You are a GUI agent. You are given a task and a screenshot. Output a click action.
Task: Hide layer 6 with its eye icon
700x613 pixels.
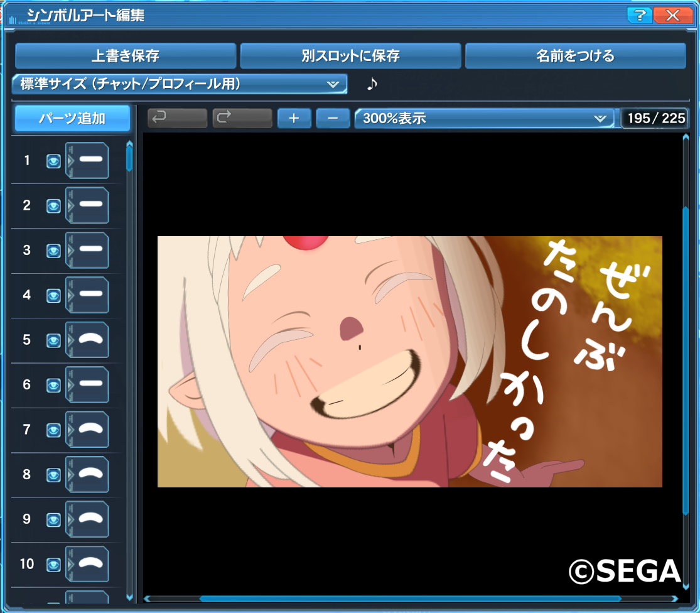click(x=53, y=385)
